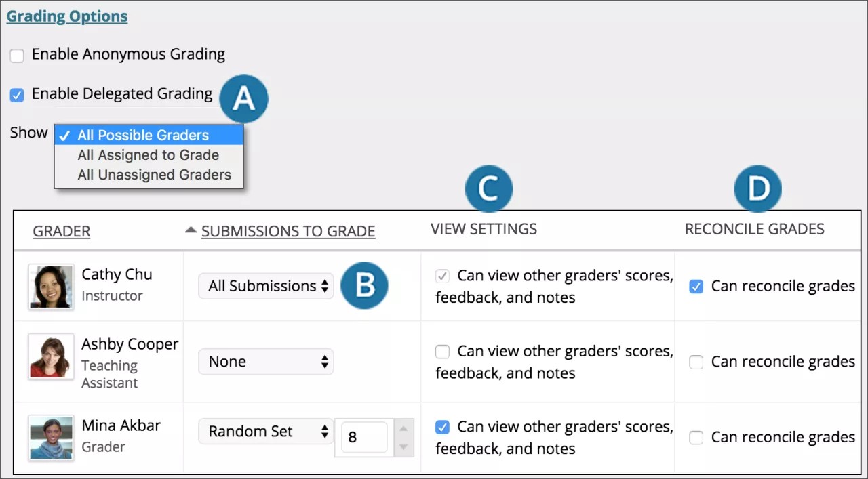Check Ashby Cooper's reconcile grades option
Viewport: 868px width, 479px height.
[x=696, y=362]
